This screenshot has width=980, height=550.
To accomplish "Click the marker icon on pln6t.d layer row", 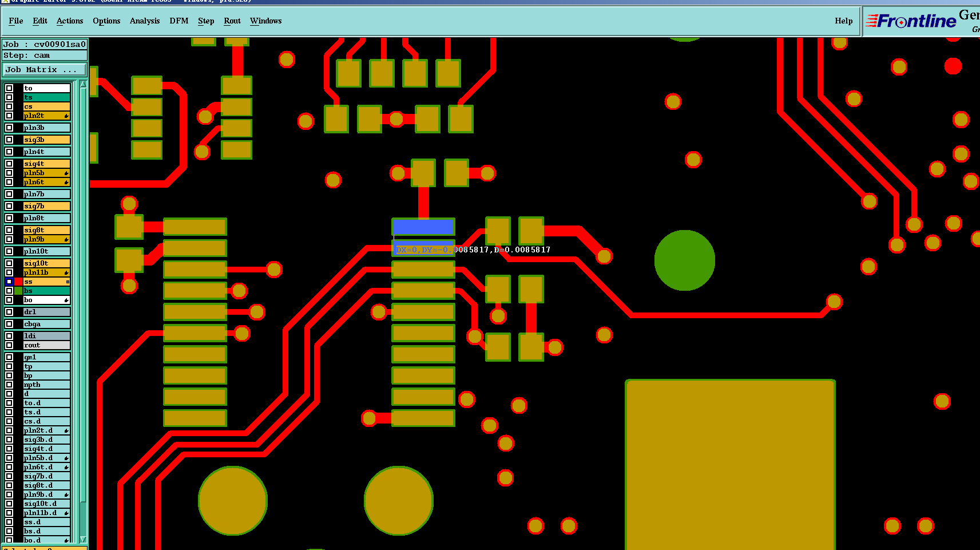I will coord(66,468).
